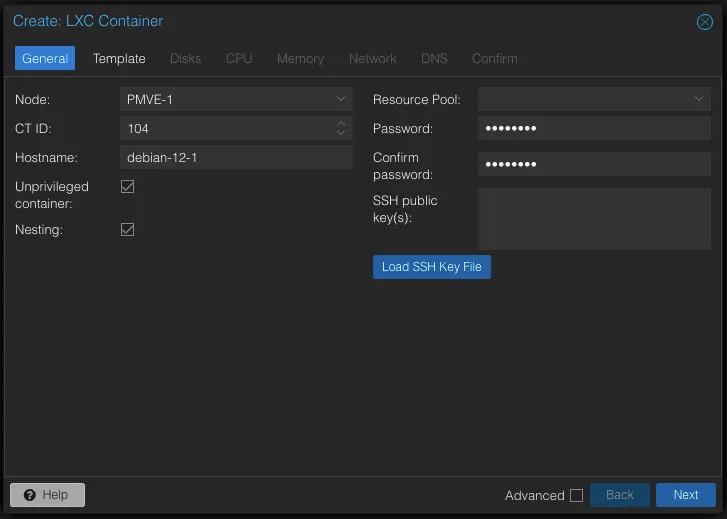This screenshot has width=727, height=519.
Task: Open the Memory tab
Action: click(300, 58)
